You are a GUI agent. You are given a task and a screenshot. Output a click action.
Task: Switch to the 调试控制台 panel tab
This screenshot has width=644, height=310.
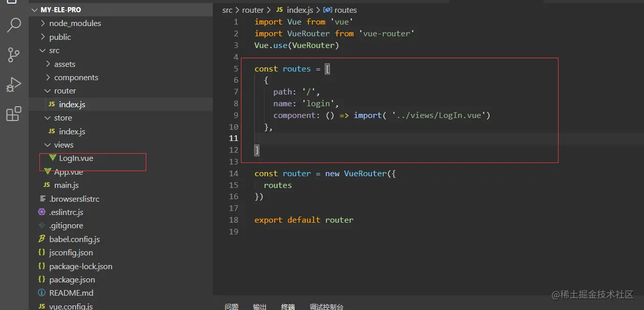point(326,306)
